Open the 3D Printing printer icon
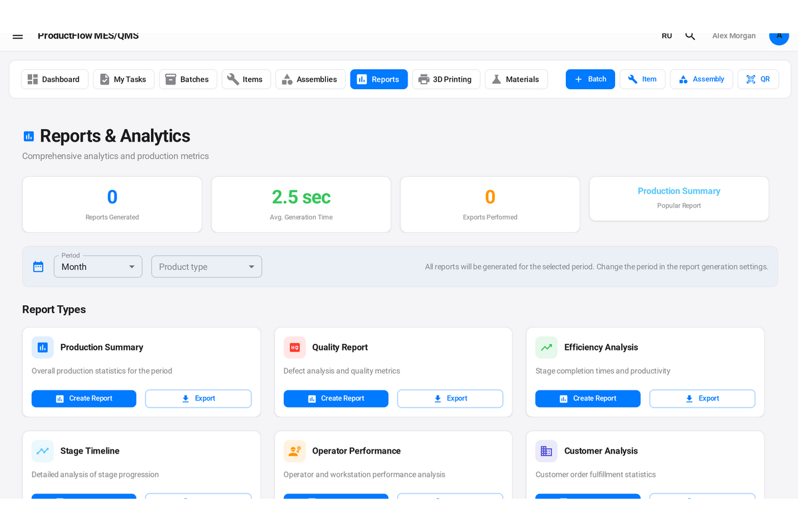 coord(424,79)
